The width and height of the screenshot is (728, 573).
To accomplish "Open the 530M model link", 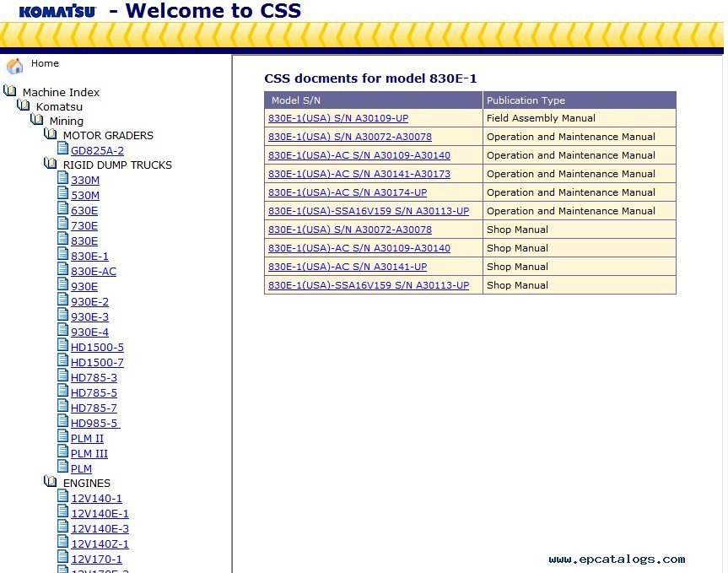I will pyautogui.click(x=85, y=196).
